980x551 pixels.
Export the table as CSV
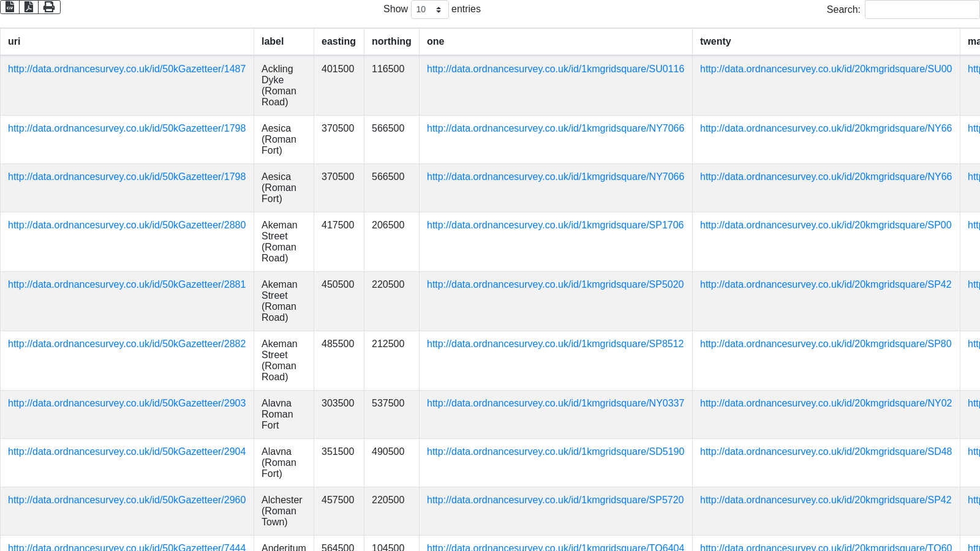(x=10, y=7)
